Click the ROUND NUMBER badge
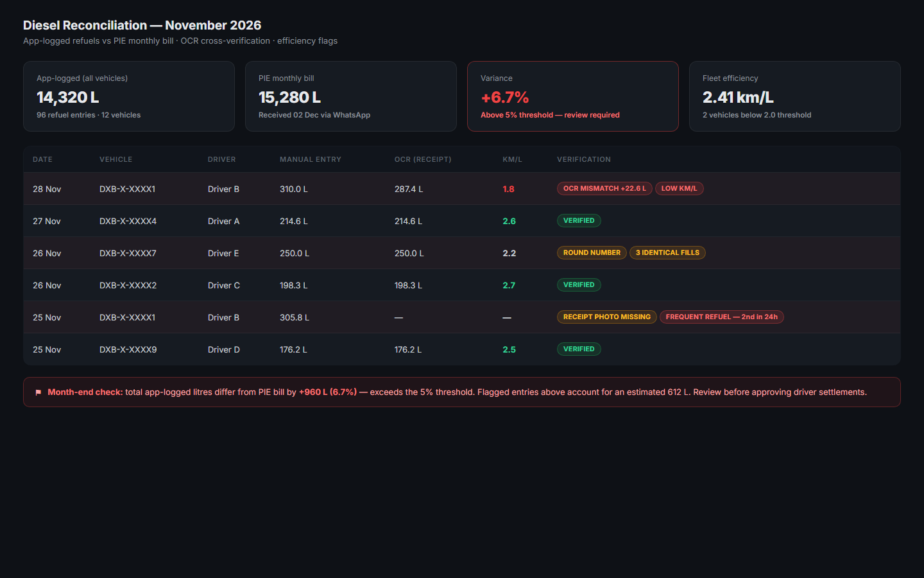The width and height of the screenshot is (924, 578). [592, 252]
